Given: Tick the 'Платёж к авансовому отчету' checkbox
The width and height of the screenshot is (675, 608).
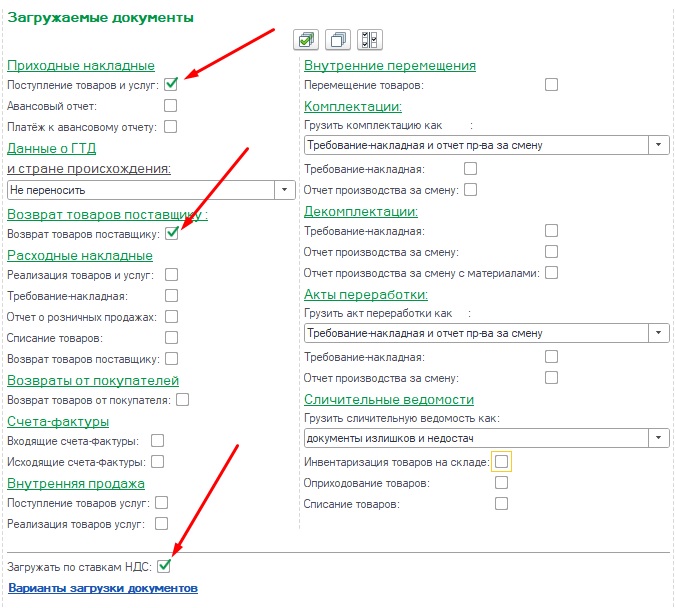Looking at the screenshot, I should pos(171,126).
